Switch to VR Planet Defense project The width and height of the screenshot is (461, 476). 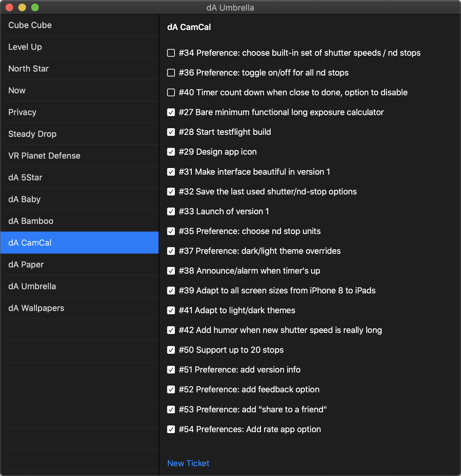[44, 156]
